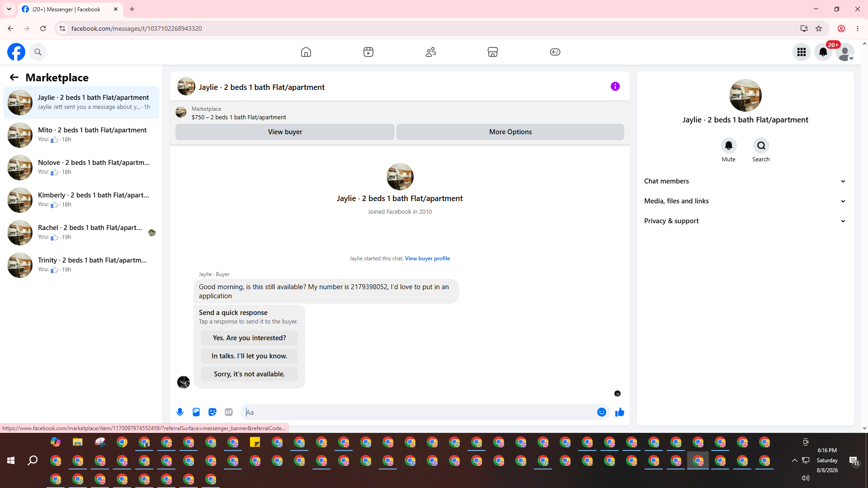
Task: Click the buyer avatar beside quick responses
Action: [184, 382]
